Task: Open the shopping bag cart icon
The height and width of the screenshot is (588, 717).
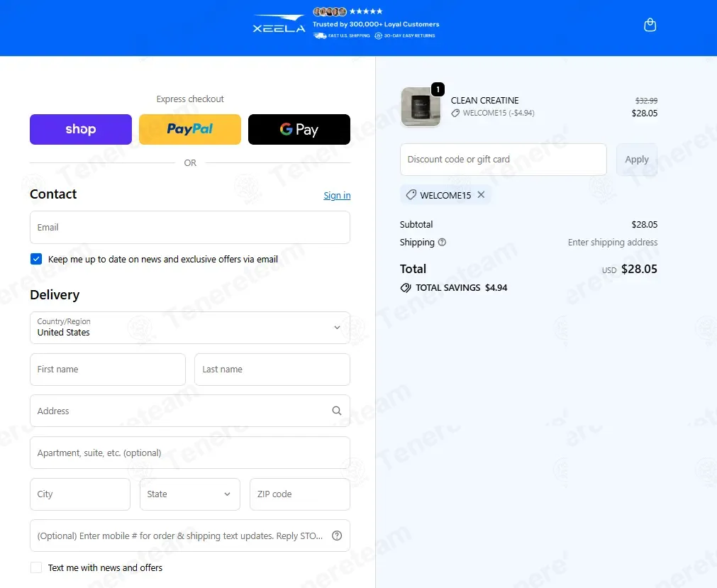Action: [x=650, y=25]
